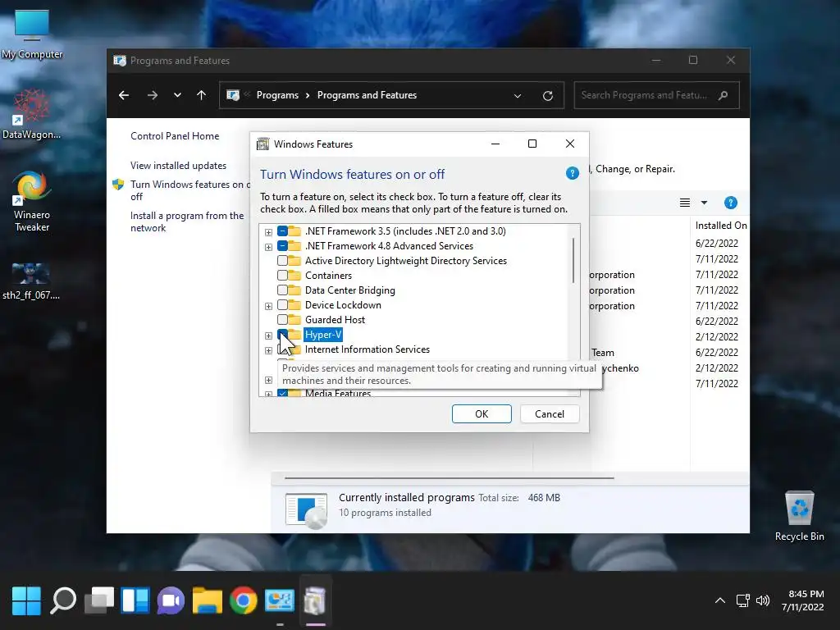Go forward in Programs and Features window
The image size is (840, 630).
point(152,95)
